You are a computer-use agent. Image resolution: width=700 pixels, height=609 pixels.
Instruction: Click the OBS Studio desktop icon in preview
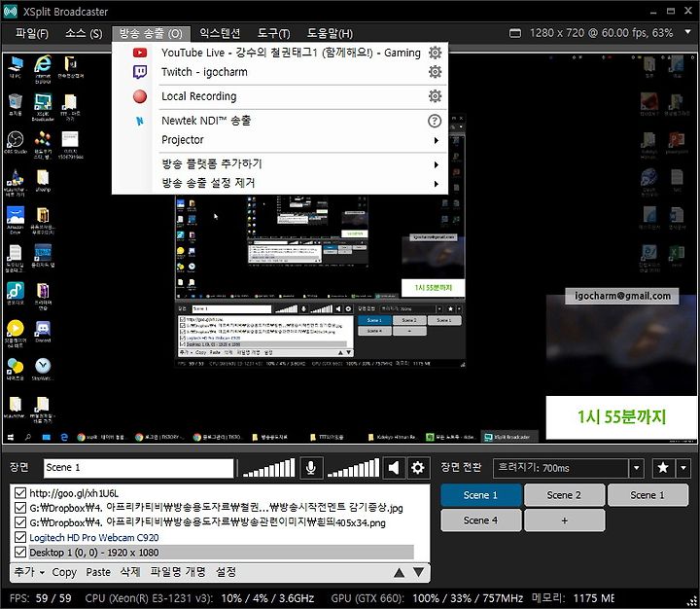16,143
